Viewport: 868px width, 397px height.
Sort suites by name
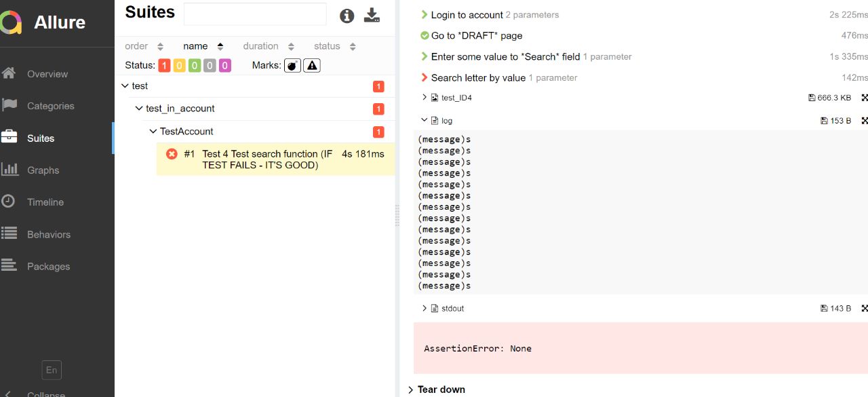(x=203, y=46)
